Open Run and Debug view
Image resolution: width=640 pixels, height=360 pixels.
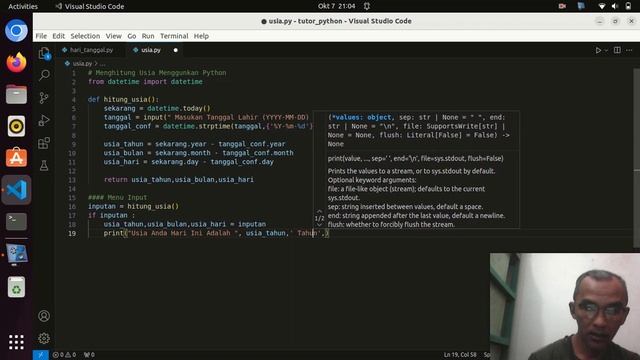point(44,120)
